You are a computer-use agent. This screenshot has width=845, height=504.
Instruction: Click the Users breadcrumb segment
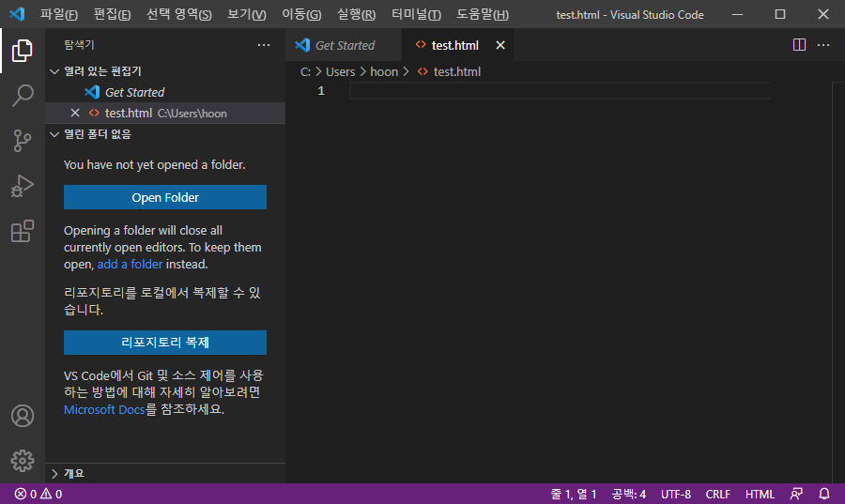340,71
